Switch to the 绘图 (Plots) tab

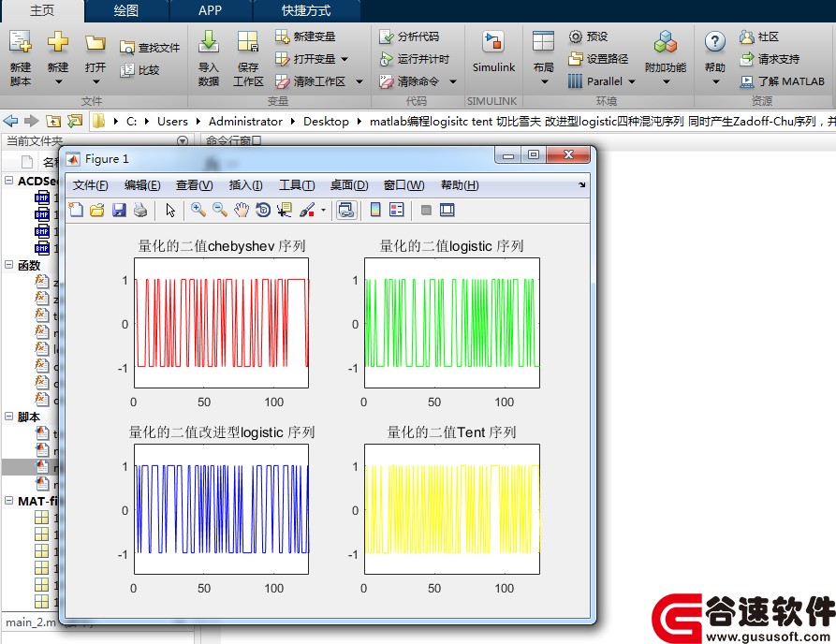[125, 10]
